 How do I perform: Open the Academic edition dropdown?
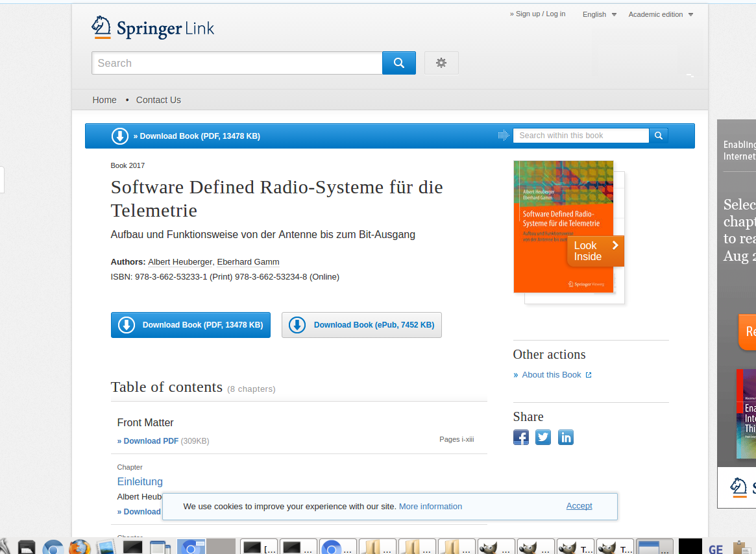pyautogui.click(x=660, y=14)
